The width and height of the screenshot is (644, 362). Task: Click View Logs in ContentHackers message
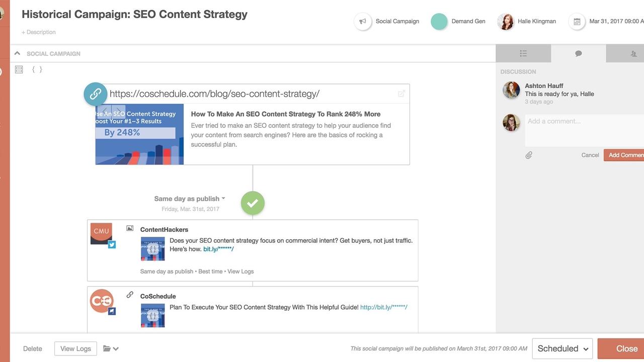(x=240, y=271)
